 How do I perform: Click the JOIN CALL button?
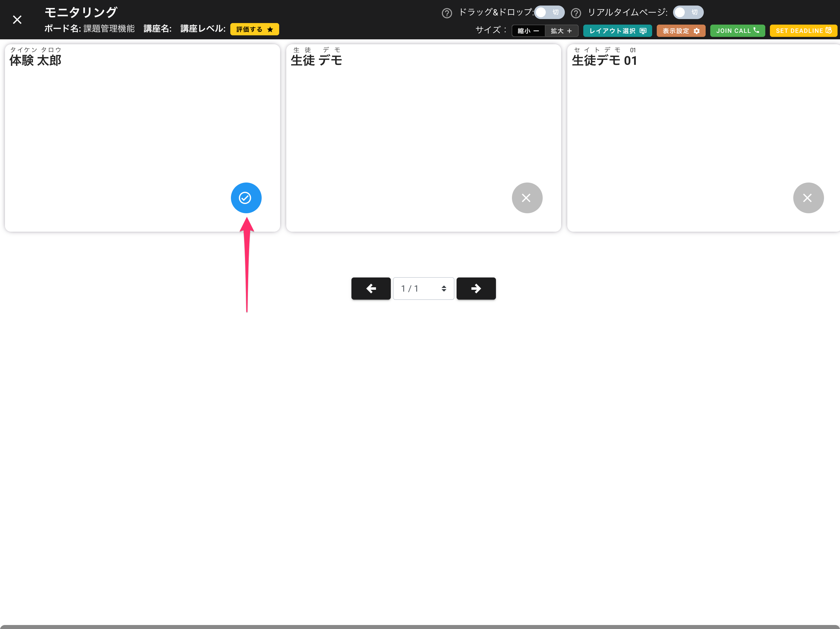coord(738,31)
